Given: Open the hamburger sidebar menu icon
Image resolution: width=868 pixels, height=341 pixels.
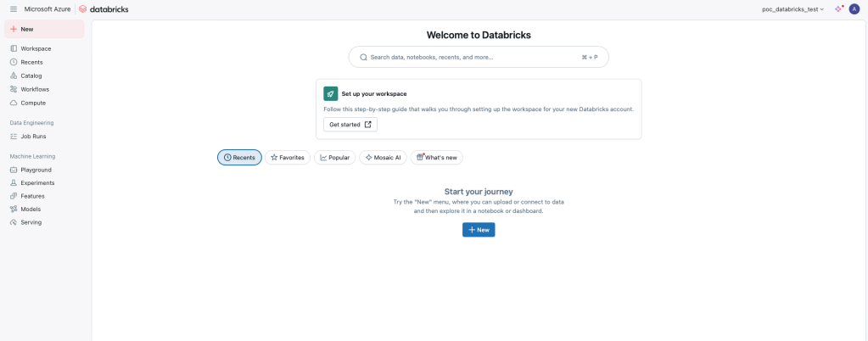Looking at the screenshot, I should [x=13, y=8].
